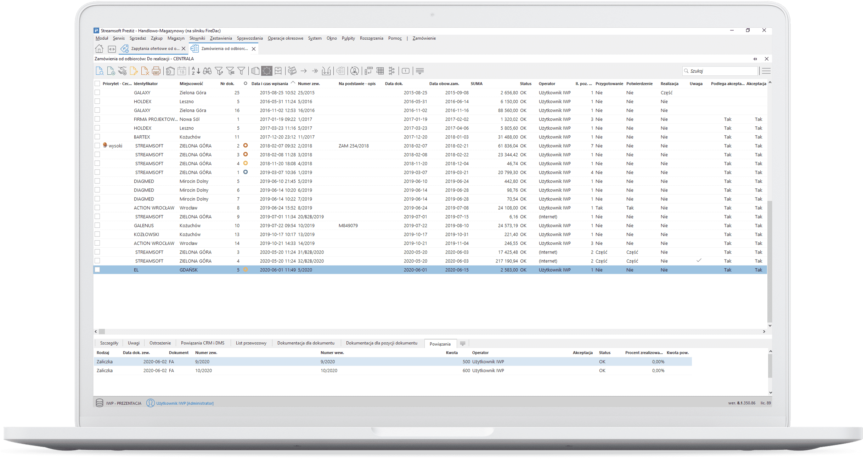Click main table scroll up arrow
The image size is (868, 472).
point(770,83)
